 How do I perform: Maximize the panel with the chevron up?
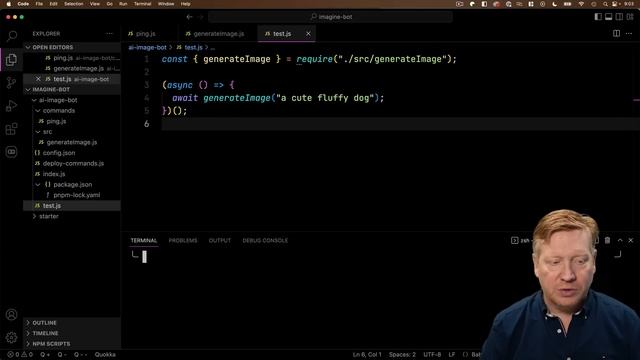(620, 240)
